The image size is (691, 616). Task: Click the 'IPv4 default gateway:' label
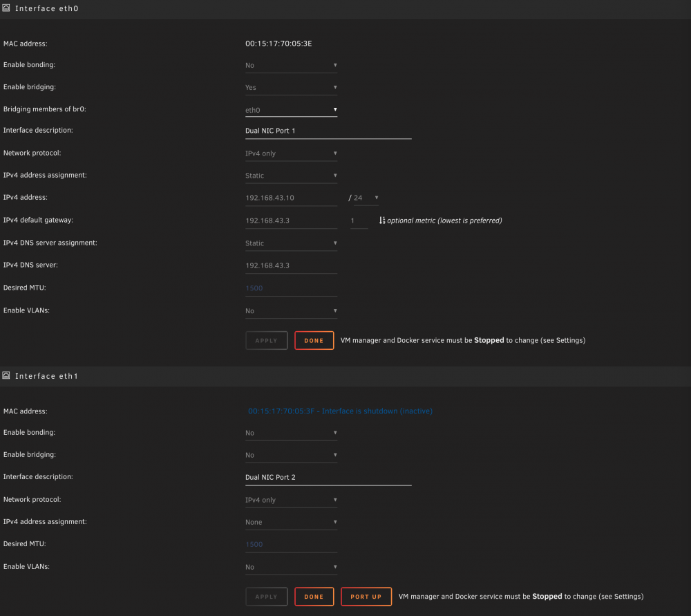coord(38,220)
